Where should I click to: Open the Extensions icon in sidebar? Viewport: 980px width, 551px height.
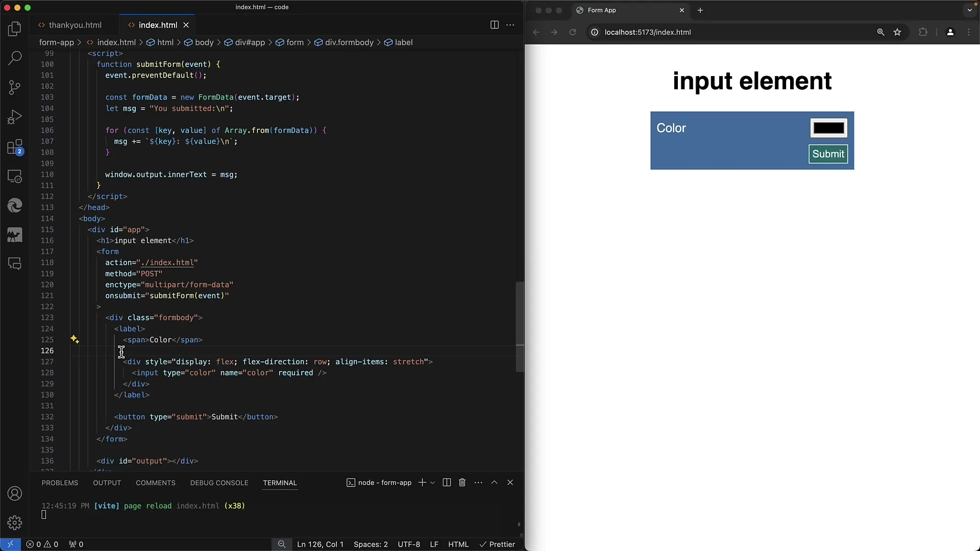pyautogui.click(x=15, y=146)
